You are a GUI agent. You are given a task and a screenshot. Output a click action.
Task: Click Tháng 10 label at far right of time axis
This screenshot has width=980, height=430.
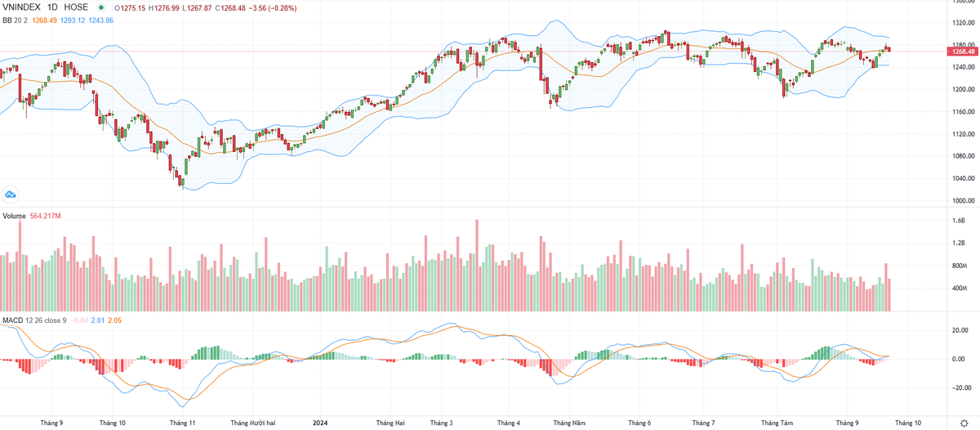click(907, 423)
